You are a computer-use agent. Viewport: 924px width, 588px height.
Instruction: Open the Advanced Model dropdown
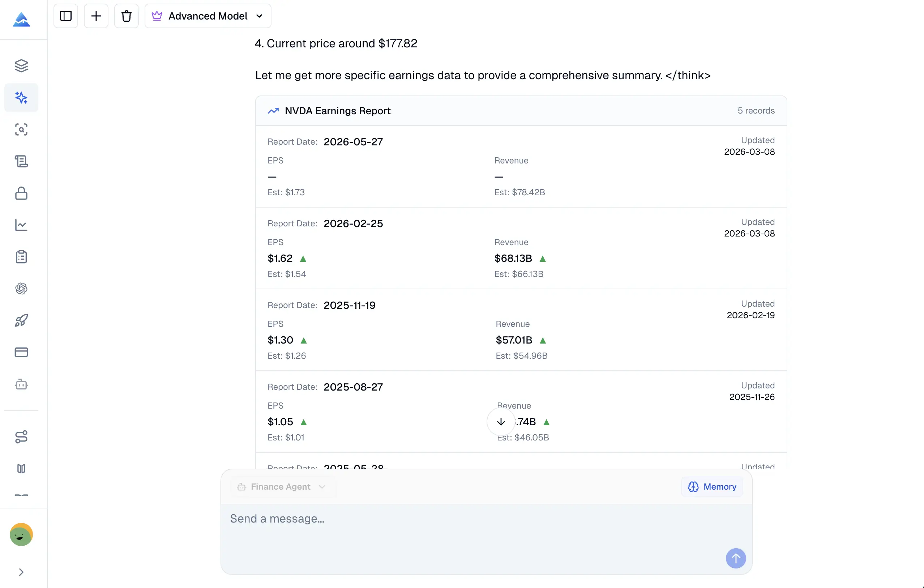(208, 16)
